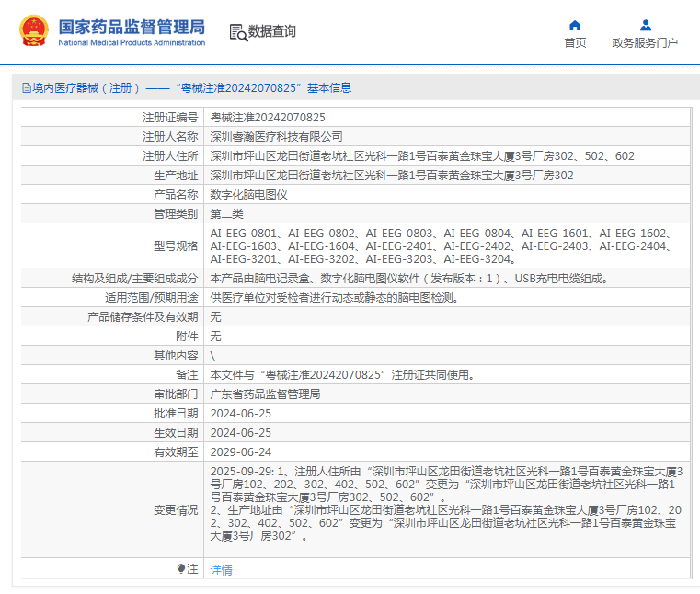Screen dimensions: 700x594
Task: Click the 第二类 management category value
Action: tap(228, 214)
